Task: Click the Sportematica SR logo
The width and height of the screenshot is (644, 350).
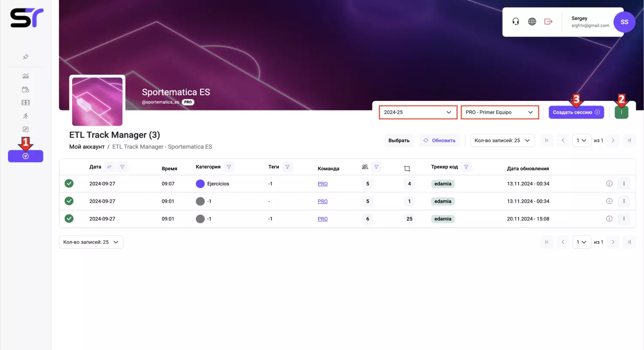Action: tap(27, 18)
